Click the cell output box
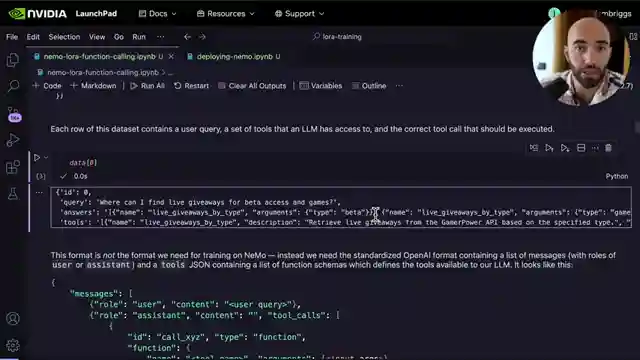Viewport: 640px width, 360px height. [341, 207]
